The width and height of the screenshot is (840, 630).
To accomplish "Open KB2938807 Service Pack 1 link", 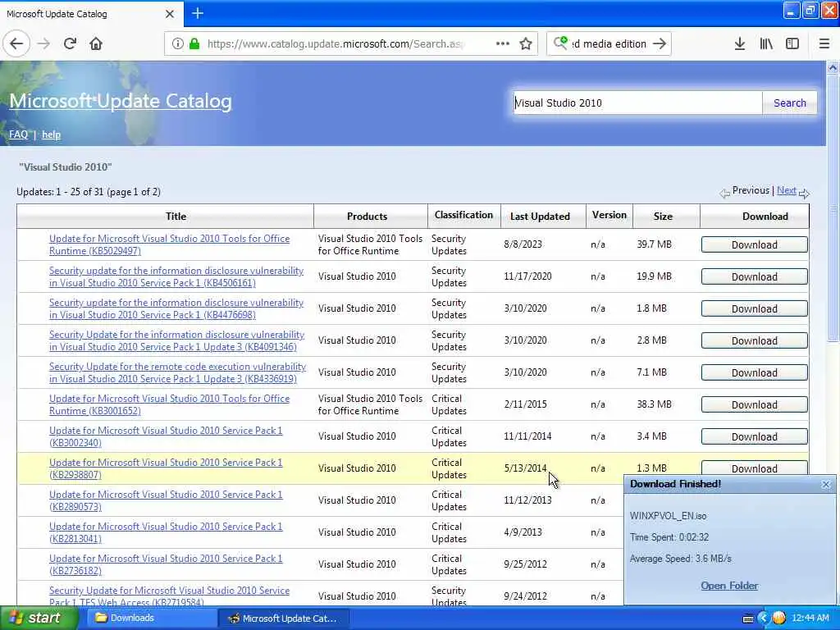I will [x=166, y=468].
